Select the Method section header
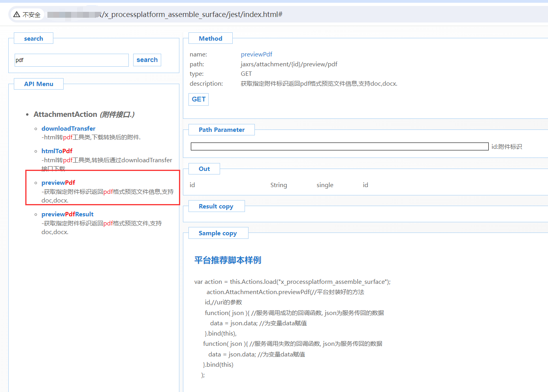548x392 pixels. pyautogui.click(x=210, y=38)
